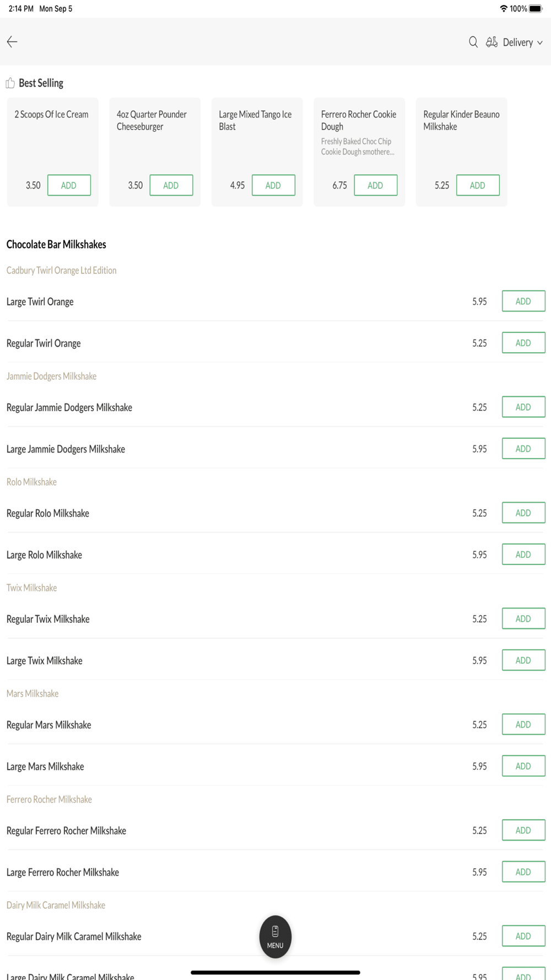
Task: Add Ferrero Rocher Cookie Dough
Action: (x=375, y=185)
